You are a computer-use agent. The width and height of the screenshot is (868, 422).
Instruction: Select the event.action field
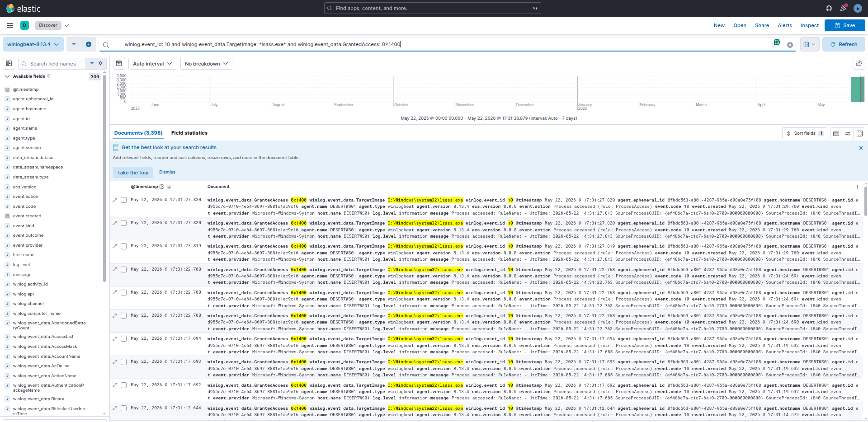coord(25,197)
